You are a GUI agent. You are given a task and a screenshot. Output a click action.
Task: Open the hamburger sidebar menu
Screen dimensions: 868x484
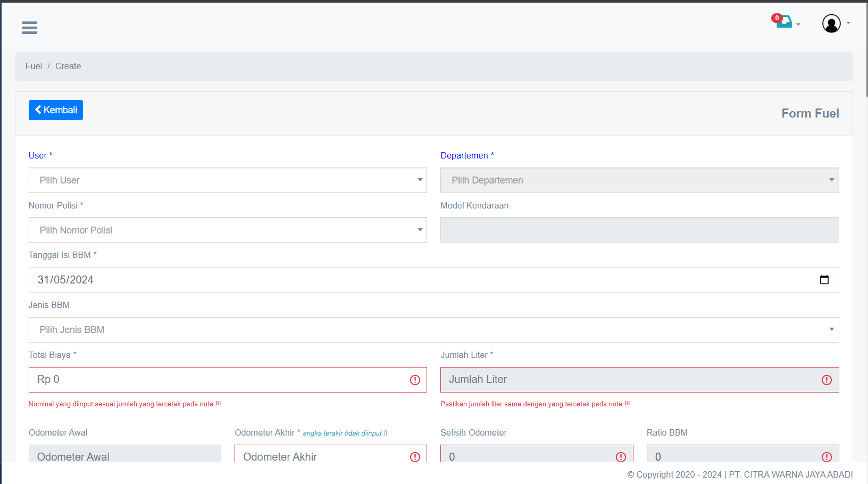coord(29,28)
